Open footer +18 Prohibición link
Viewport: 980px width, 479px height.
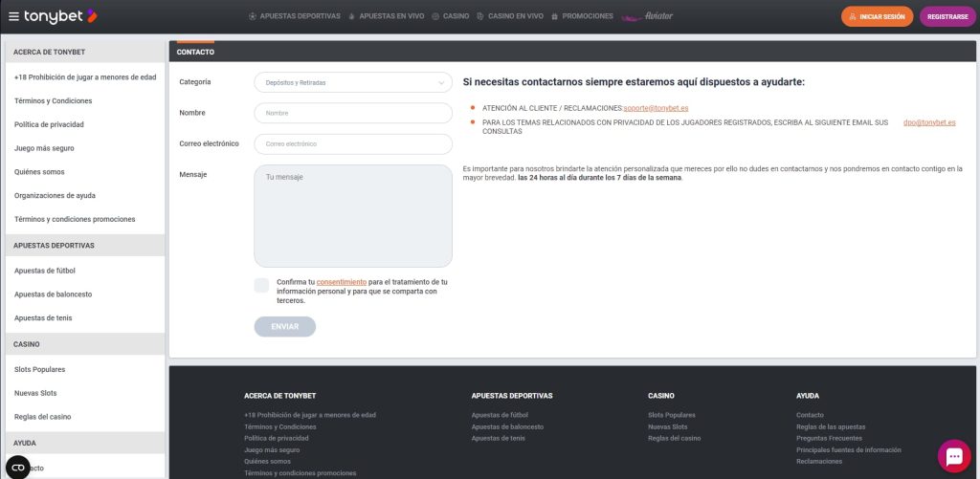(x=310, y=415)
